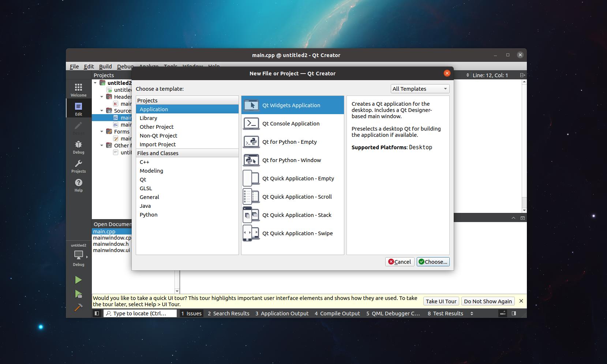The image size is (607, 364).
Task: Start debugging with play-bug icon
Action: (78, 294)
